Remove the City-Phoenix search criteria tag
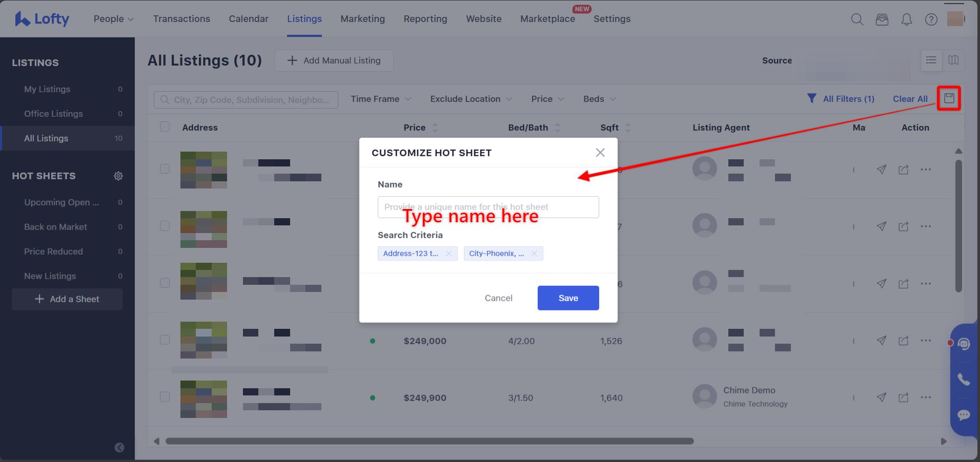Viewport: 980px width, 462px height. pyautogui.click(x=534, y=254)
